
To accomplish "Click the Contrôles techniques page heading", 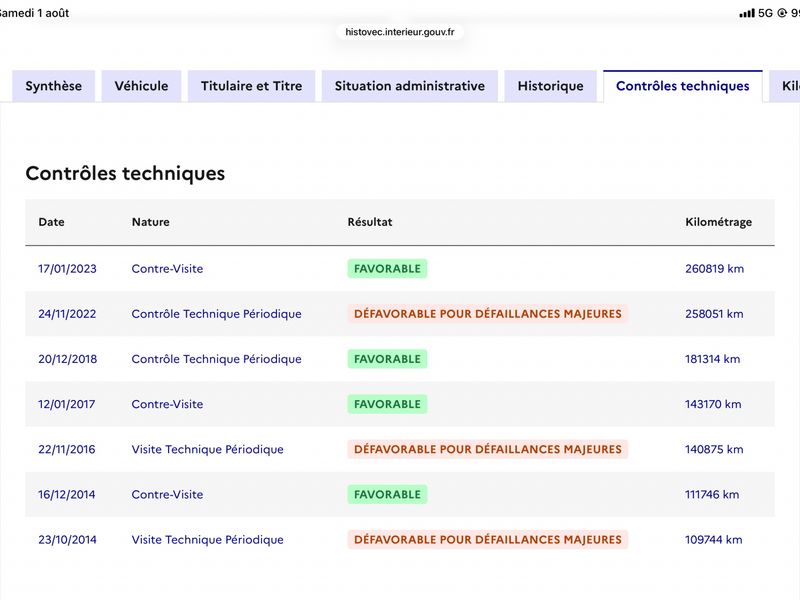I will pos(125,173).
